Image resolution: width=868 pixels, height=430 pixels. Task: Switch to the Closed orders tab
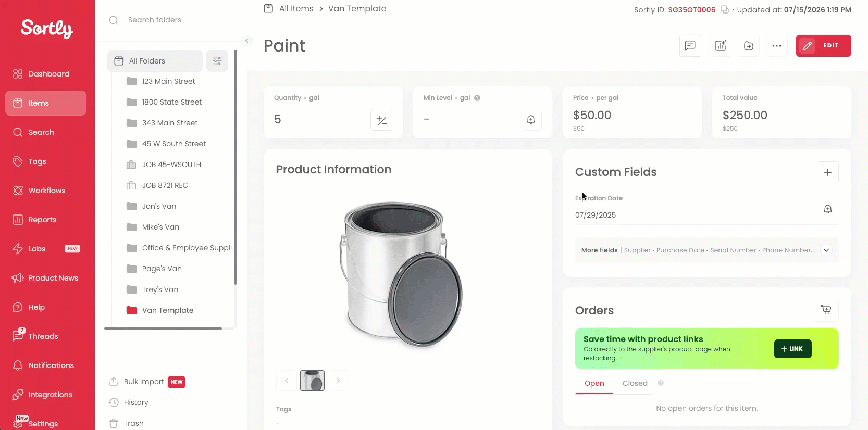[x=635, y=383]
